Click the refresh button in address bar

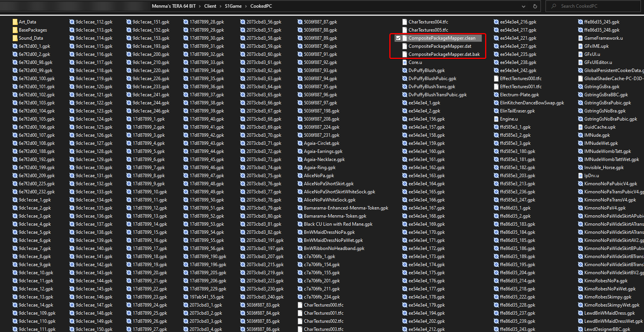click(x=535, y=6)
